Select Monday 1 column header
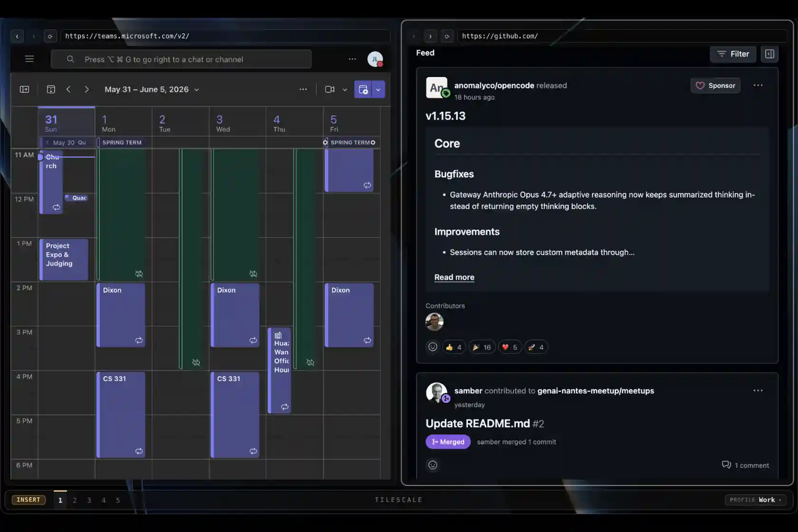Viewport: 798px width, 532px height. coord(123,122)
